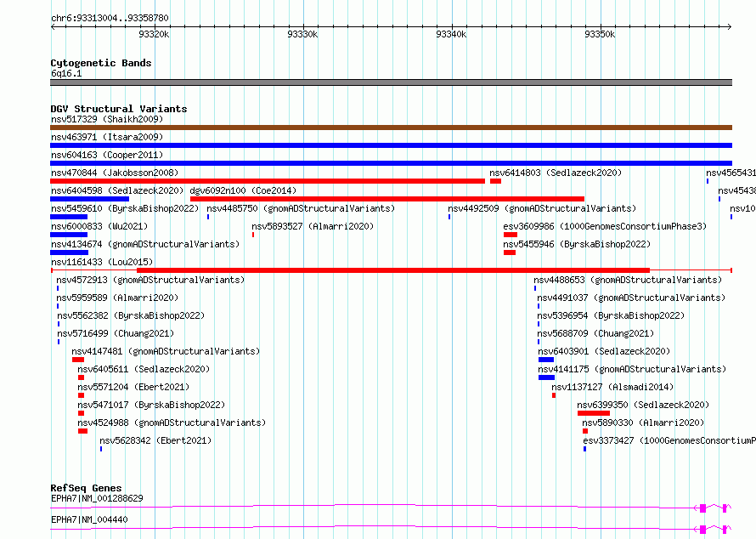Click nsv1137127 (Alsmadi2014) label
This screenshot has width=756, height=539.
pyautogui.click(x=612, y=387)
